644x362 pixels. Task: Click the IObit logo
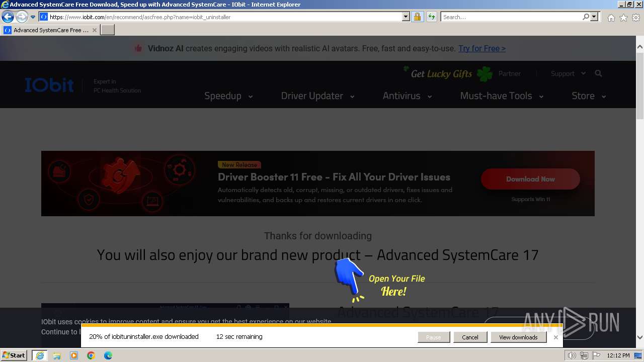click(49, 85)
